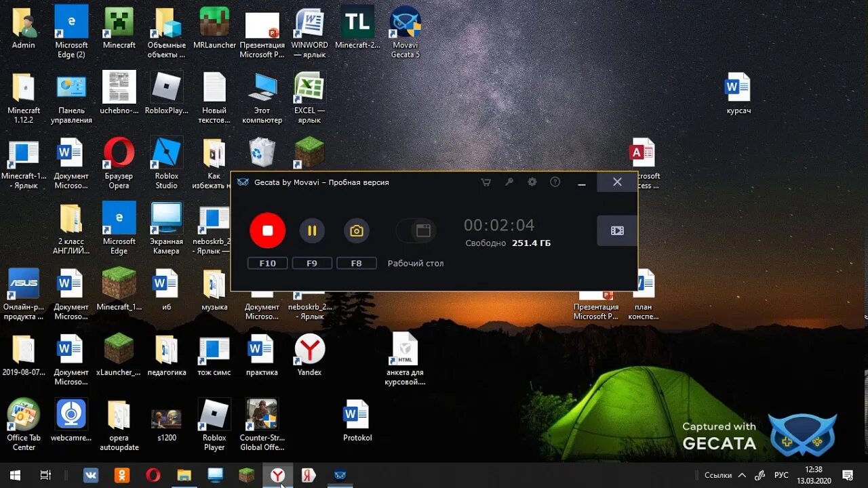Select the Roblox Player icon
Image resolution: width=868 pixels, height=488 pixels.
pos(214,425)
